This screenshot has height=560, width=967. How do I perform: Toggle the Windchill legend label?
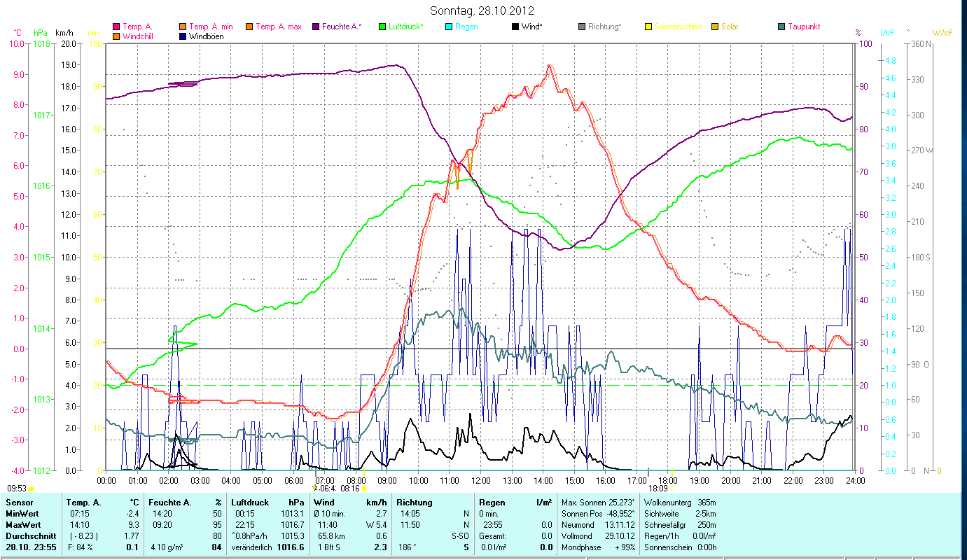141,36
